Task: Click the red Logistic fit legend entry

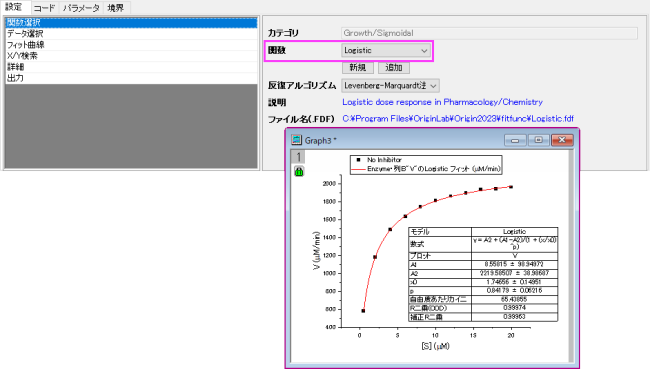Action: [x=426, y=169]
